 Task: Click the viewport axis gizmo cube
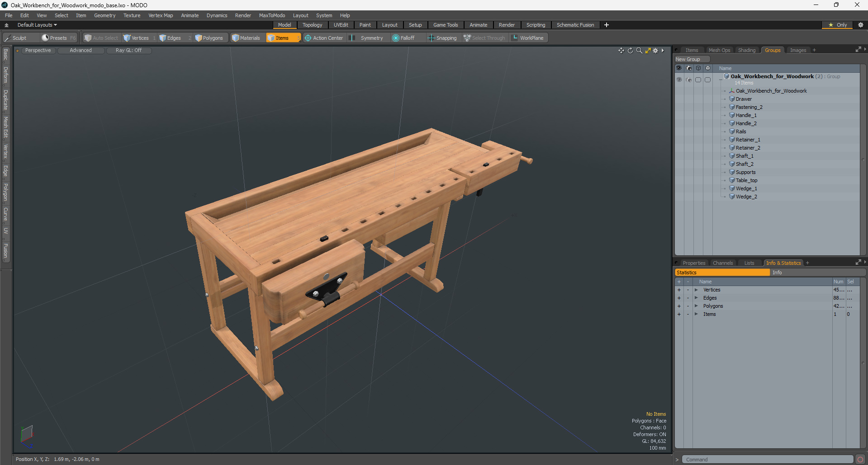coord(26,435)
